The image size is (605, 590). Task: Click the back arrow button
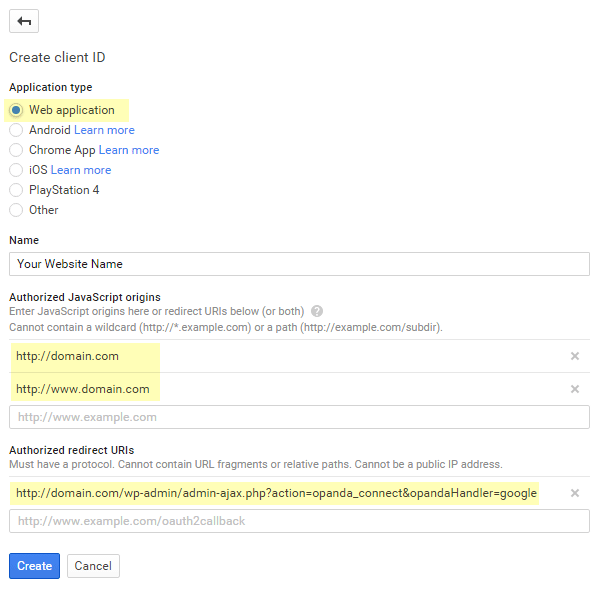tap(24, 21)
